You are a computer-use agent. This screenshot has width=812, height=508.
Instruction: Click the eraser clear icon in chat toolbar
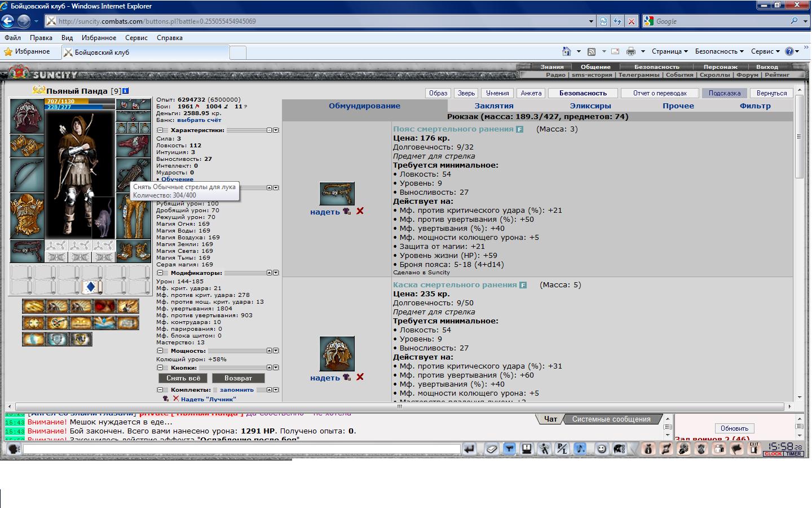pos(492,449)
